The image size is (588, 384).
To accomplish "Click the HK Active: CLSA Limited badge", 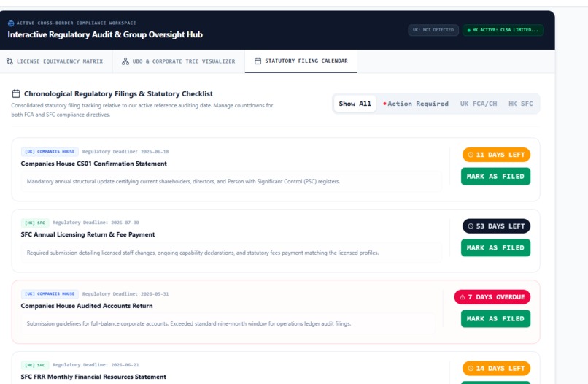I will pos(503,30).
